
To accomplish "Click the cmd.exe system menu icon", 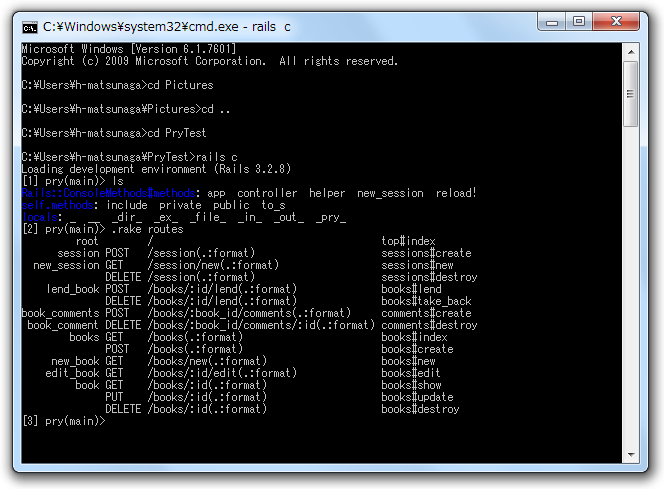I will [x=30, y=28].
